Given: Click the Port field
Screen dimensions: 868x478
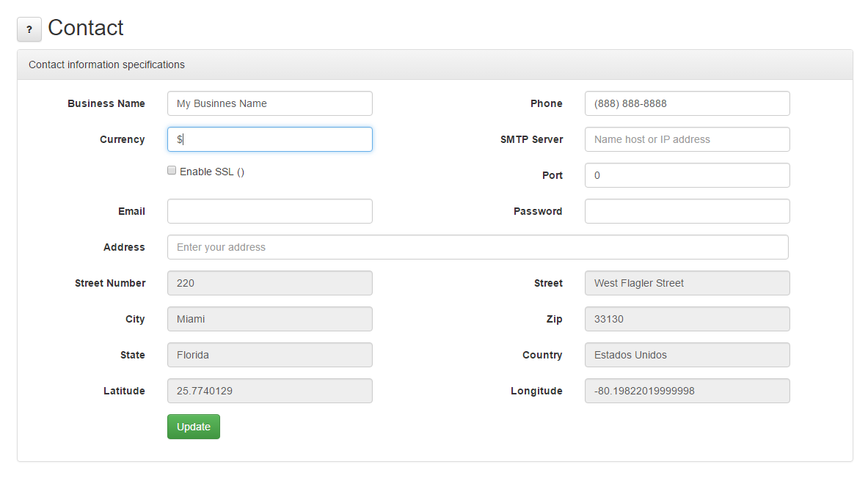Looking at the screenshot, I should pyautogui.click(x=687, y=175).
